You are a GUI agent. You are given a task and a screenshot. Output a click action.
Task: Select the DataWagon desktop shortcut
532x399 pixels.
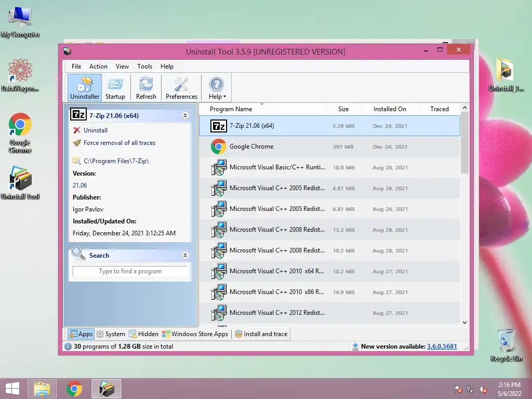[20, 75]
